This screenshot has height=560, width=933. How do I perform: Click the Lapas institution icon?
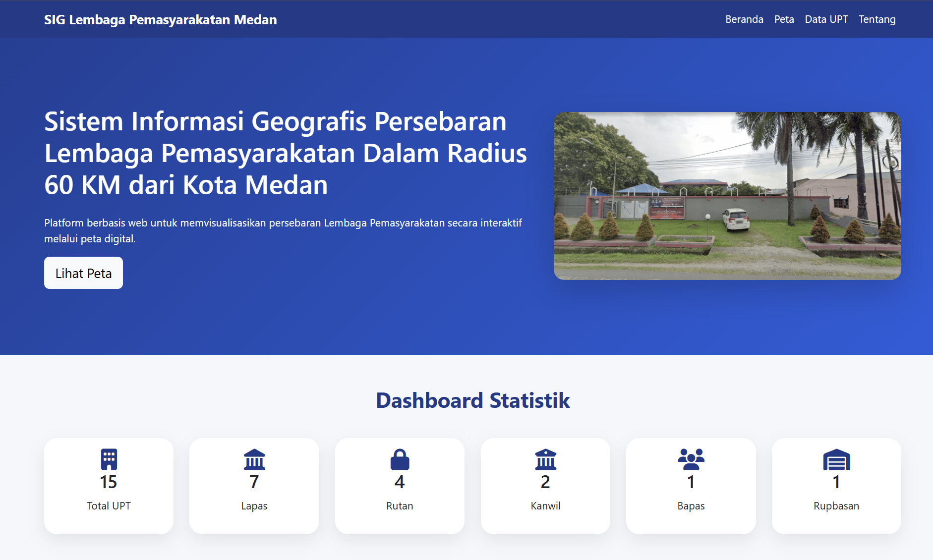click(254, 459)
